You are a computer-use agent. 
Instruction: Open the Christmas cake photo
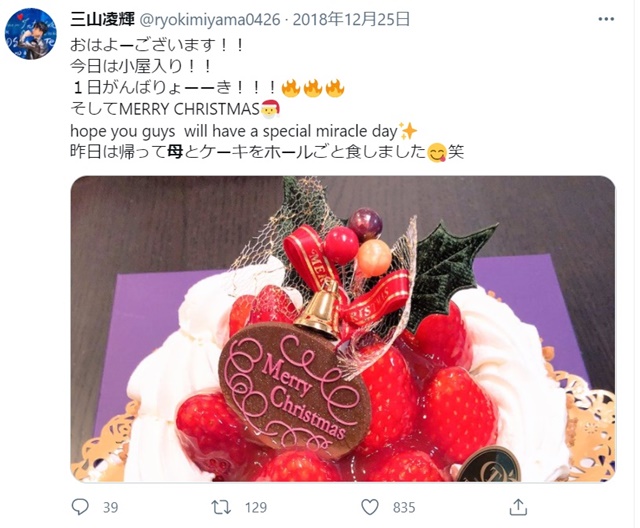(343, 329)
